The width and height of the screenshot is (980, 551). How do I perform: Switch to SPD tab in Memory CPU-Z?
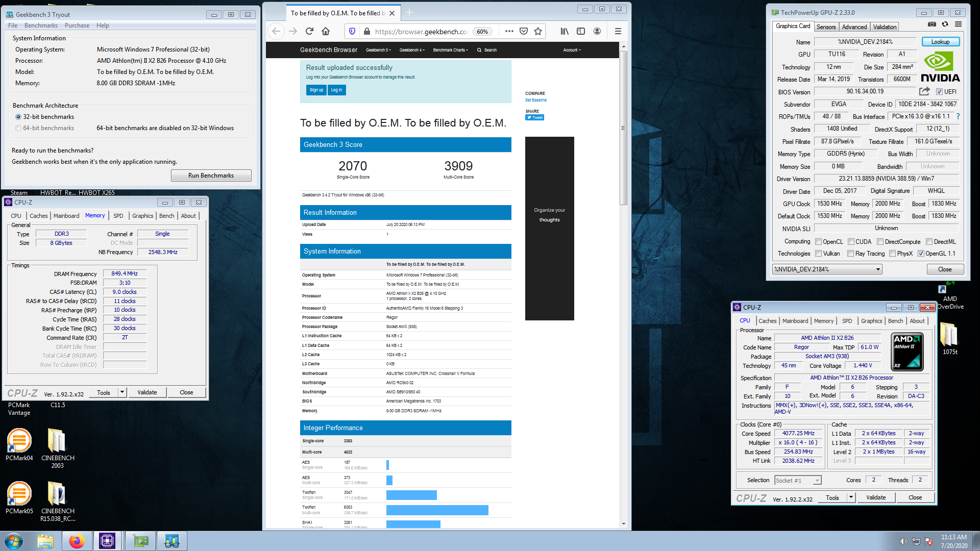[118, 216]
